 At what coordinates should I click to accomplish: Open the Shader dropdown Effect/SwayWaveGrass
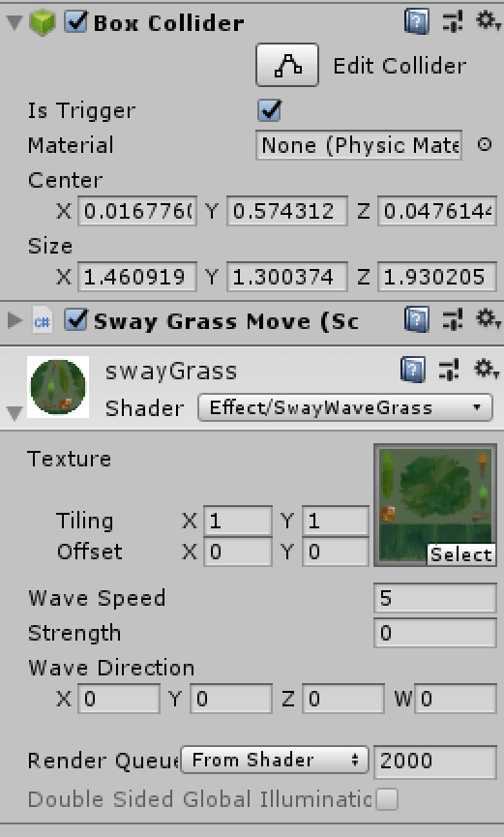(x=345, y=408)
